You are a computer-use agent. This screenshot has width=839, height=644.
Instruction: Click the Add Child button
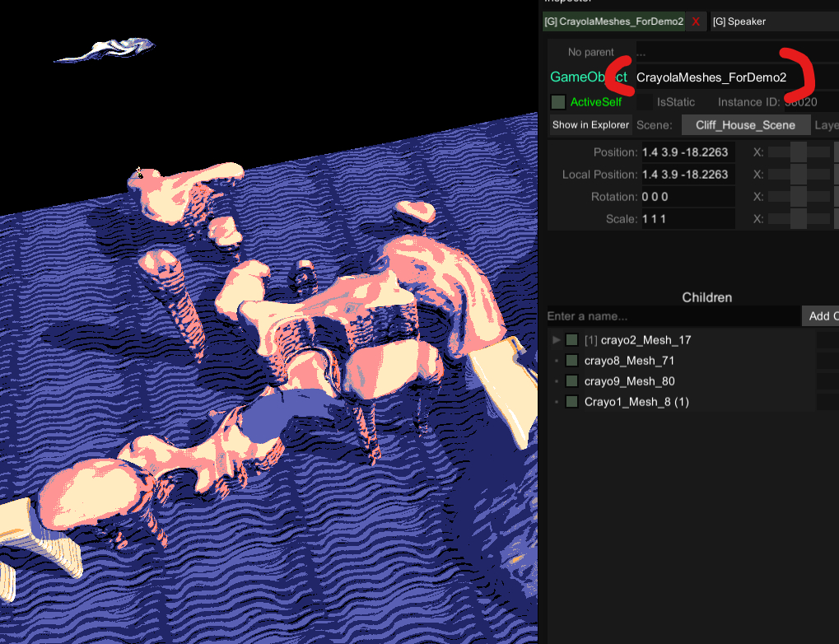click(822, 316)
